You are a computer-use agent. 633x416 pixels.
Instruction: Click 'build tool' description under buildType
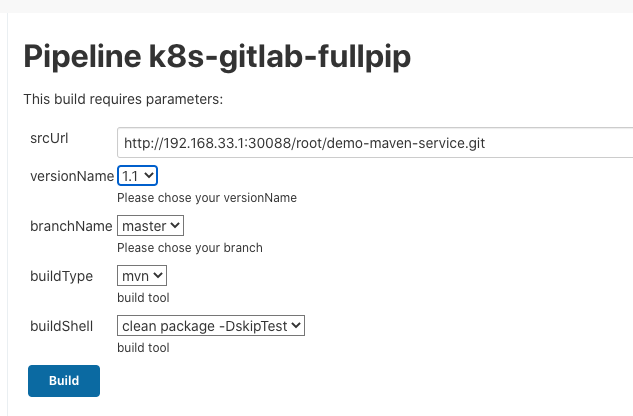pos(143,298)
